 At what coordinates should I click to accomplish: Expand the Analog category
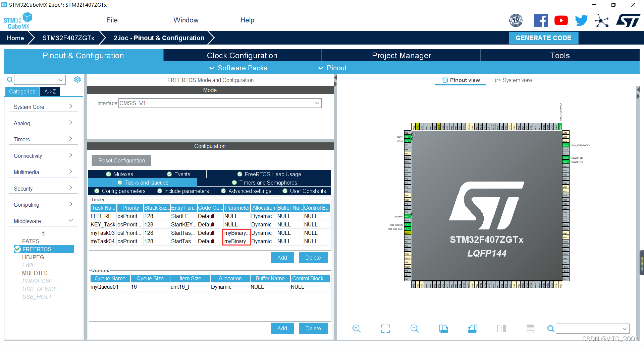[44, 123]
